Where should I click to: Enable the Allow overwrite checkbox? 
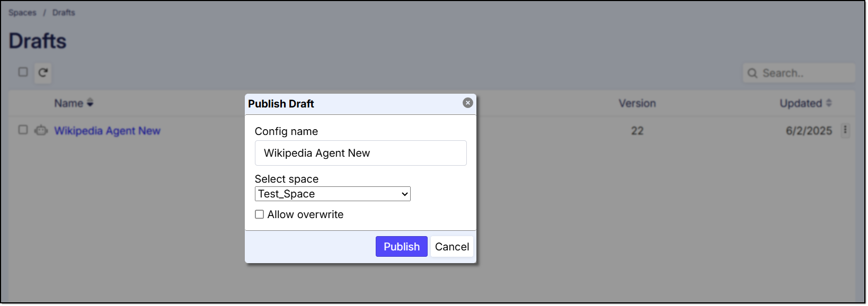tap(260, 214)
